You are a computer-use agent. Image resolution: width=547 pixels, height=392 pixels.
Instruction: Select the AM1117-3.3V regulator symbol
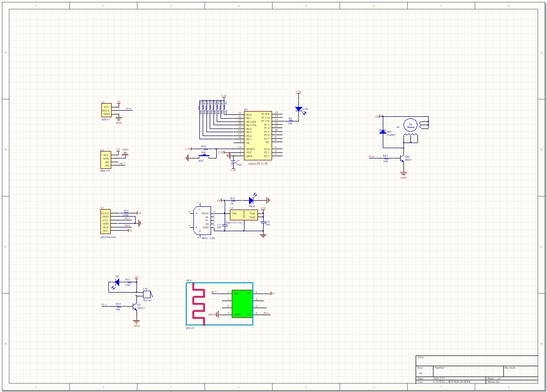coord(243,216)
